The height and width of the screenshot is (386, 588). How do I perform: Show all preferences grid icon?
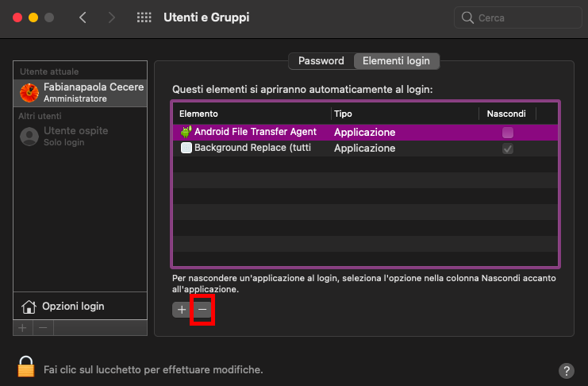click(x=144, y=17)
